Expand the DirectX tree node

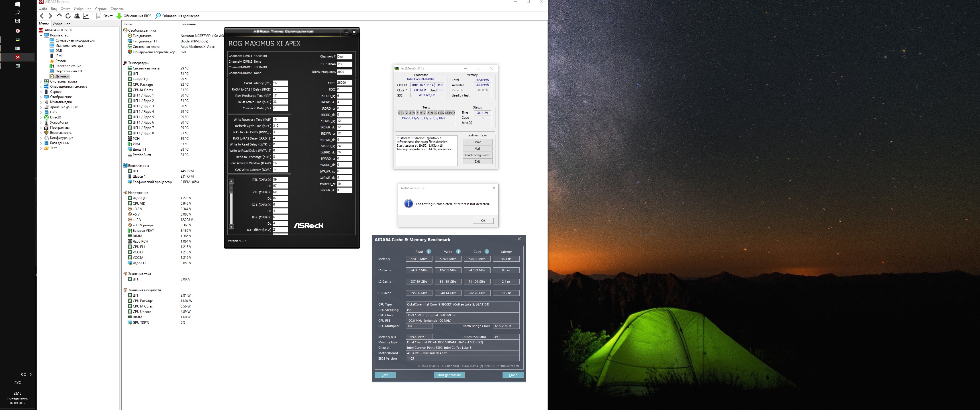coord(41,117)
